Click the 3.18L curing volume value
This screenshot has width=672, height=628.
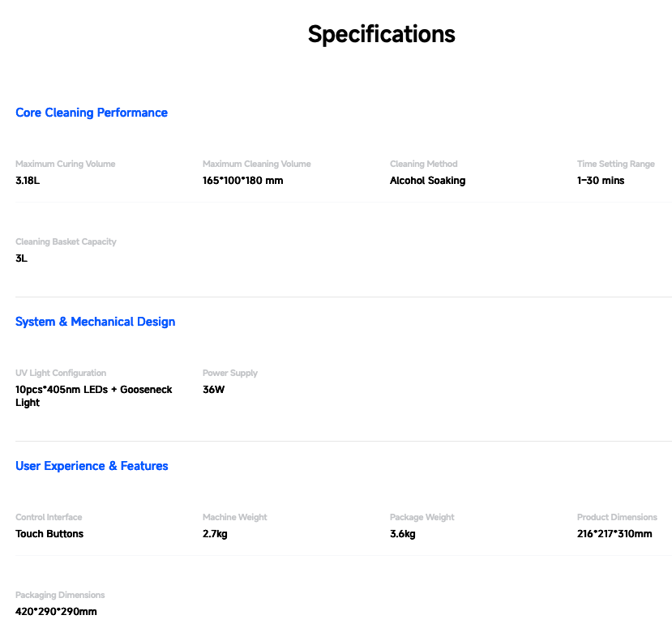pos(28,181)
